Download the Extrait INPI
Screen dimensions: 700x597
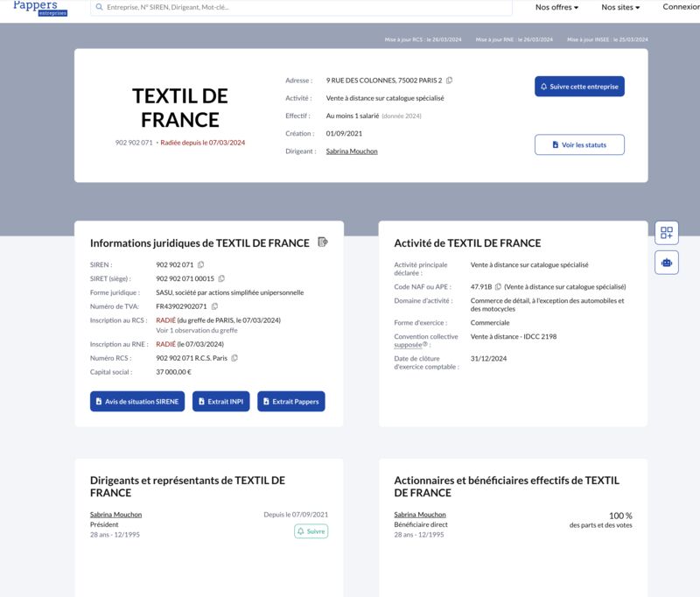click(x=221, y=402)
